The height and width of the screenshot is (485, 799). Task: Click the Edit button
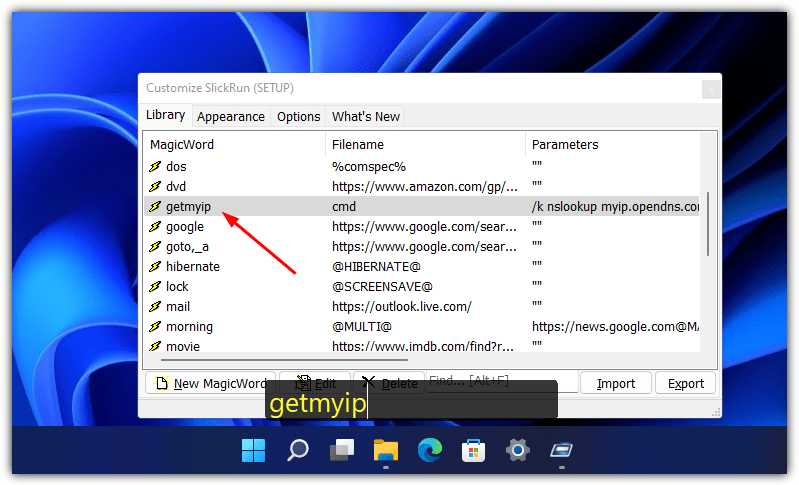315,383
